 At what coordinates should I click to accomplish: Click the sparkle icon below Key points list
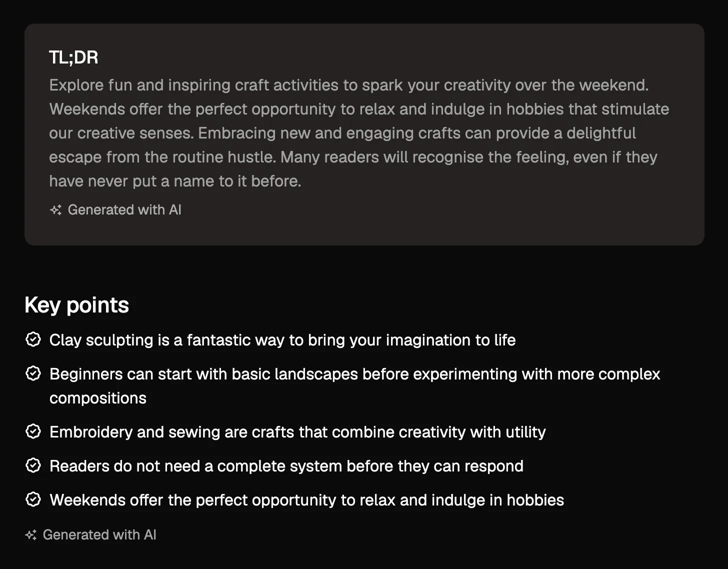click(x=30, y=535)
